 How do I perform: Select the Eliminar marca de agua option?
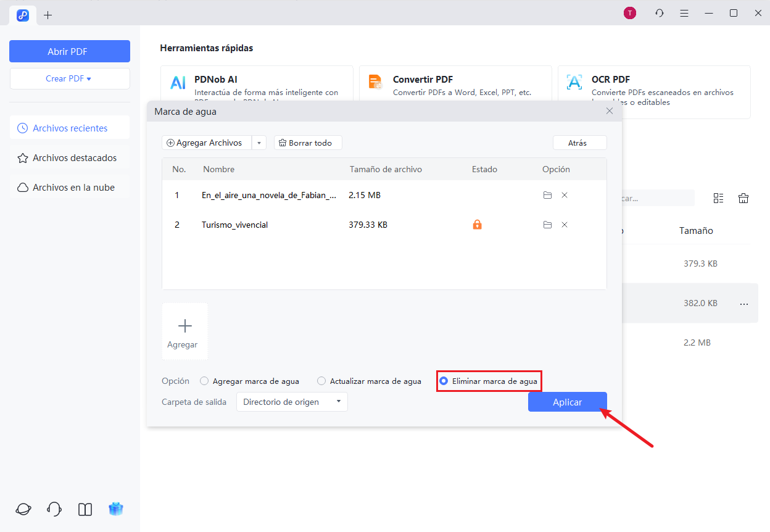pos(443,381)
